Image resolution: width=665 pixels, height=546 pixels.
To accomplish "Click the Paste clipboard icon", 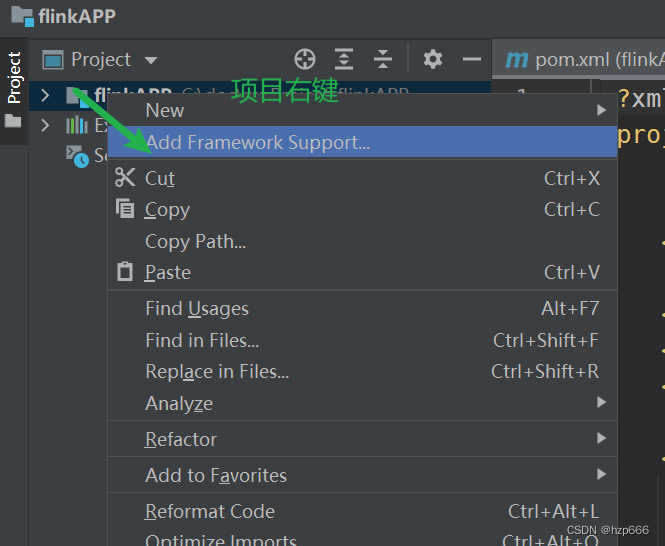I will [x=125, y=272].
